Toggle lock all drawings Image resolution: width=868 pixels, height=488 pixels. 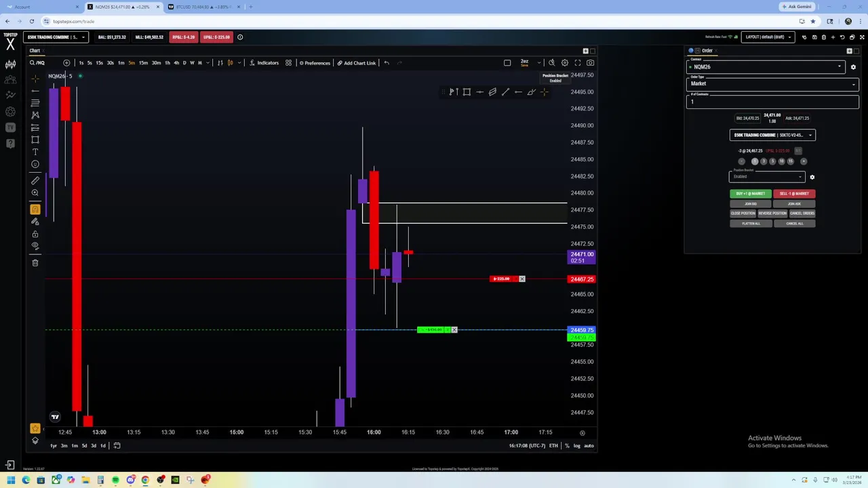[35, 234]
